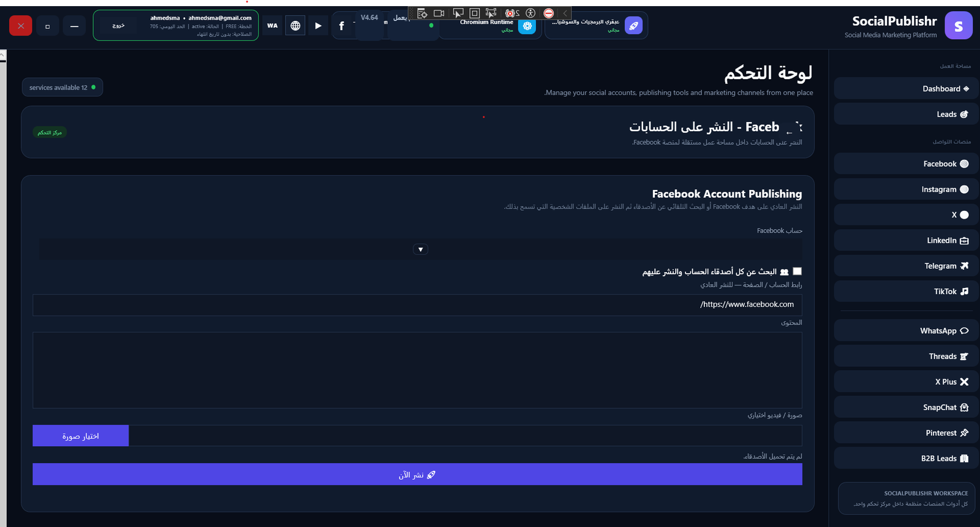Screen dimensions: 980x527
Task: Click the square window-capture icon in the floating toolbar
Action: click(474, 13)
